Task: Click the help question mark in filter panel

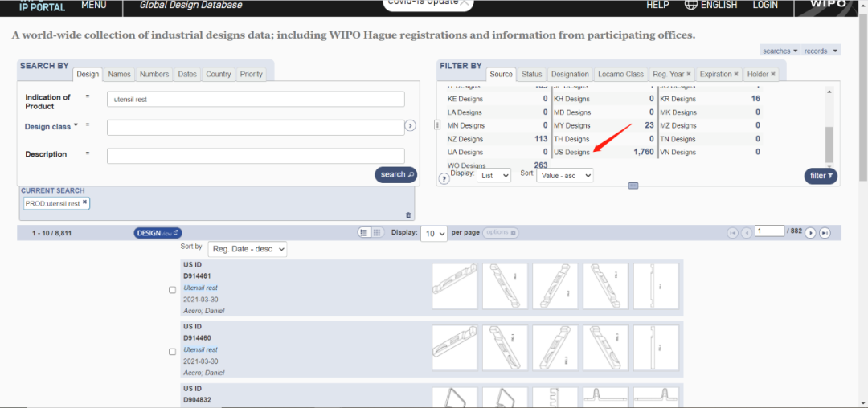Action: (444, 179)
